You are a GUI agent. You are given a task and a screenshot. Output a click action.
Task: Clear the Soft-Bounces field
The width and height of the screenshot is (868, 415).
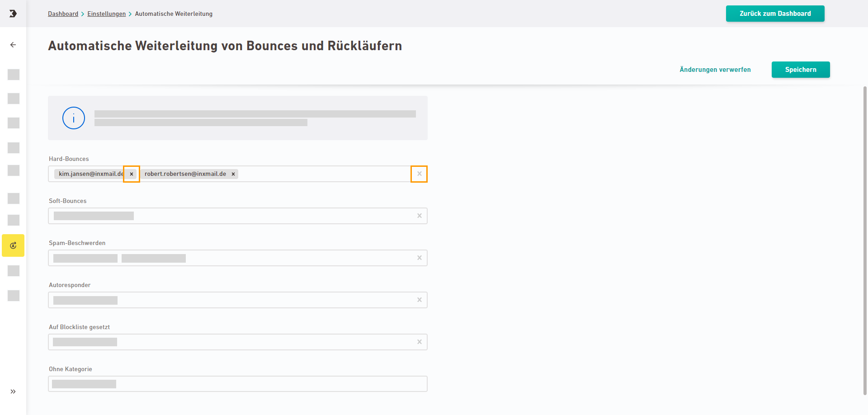(x=420, y=216)
